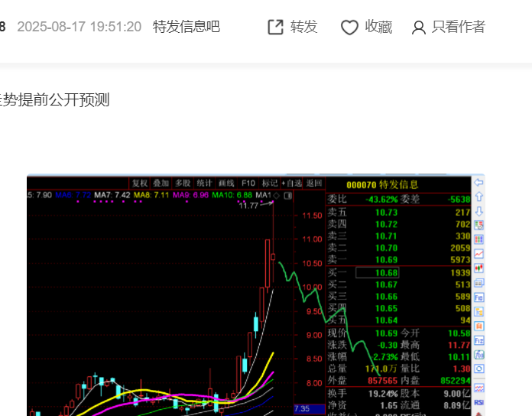Select the 画线 toolbar item
The image size is (532, 416).
[x=226, y=184]
